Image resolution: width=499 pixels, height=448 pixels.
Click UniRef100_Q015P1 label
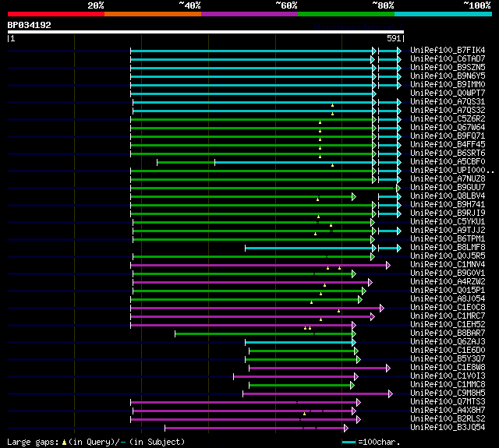tap(448, 291)
